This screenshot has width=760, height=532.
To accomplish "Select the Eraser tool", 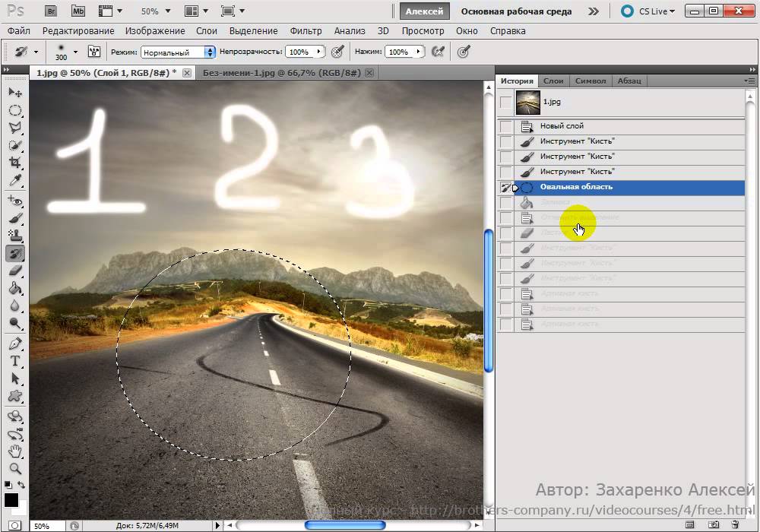I will 15,271.
